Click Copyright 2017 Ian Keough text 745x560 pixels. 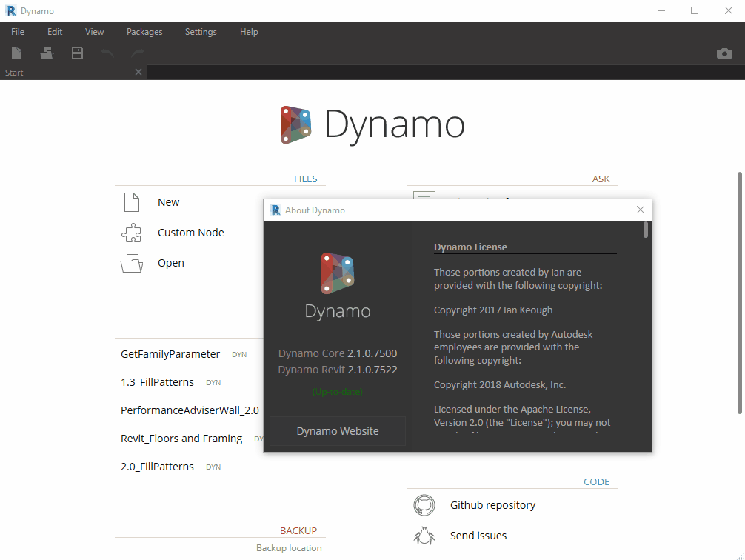tap(493, 310)
